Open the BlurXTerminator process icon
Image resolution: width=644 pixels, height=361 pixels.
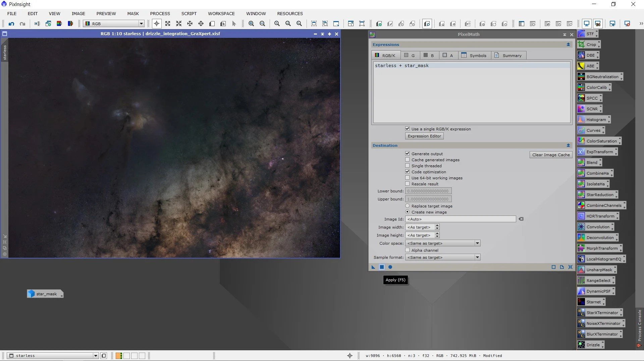click(x=600, y=334)
